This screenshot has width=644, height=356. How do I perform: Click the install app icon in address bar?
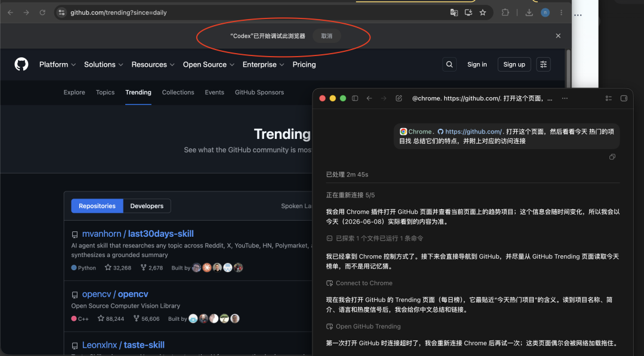468,13
